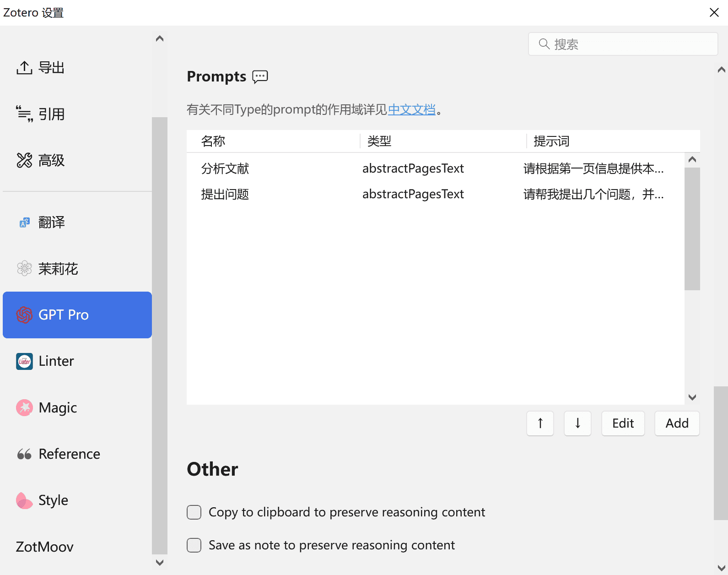The width and height of the screenshot is (728, 575).
Task: Open the 中文文档 documentation link
Action: pos(411,110)
